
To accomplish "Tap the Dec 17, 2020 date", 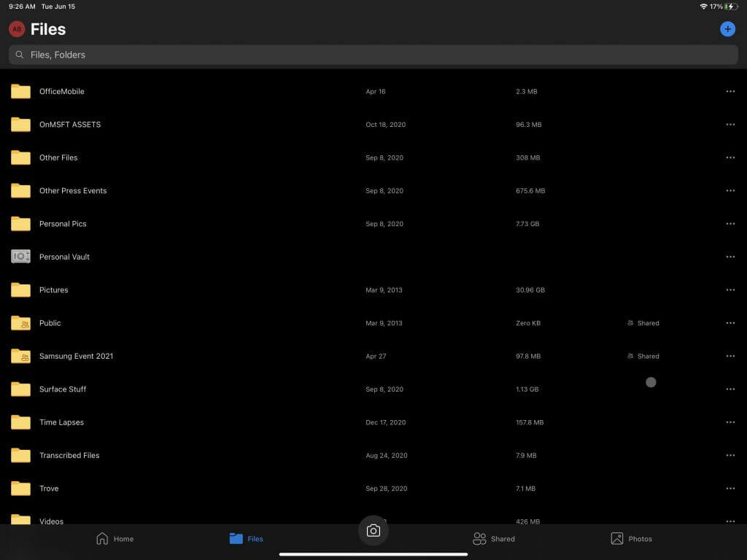I will point(386,422).
